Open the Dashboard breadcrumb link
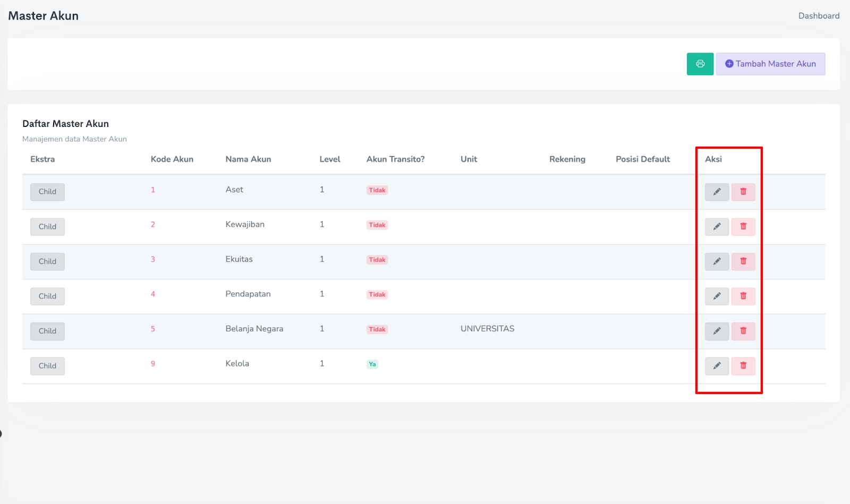Image resolution: width=850 pixels, height=504 pixels. point(819,16)
